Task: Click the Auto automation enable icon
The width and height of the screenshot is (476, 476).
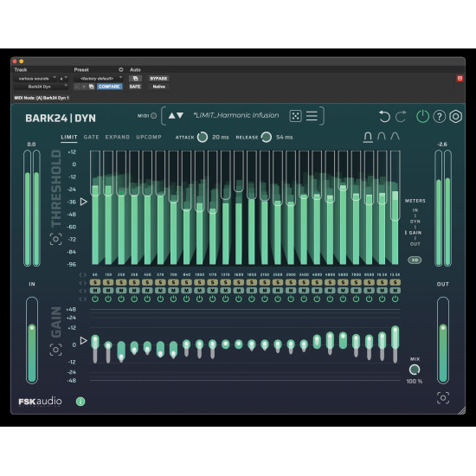Action: click(135, 78)
